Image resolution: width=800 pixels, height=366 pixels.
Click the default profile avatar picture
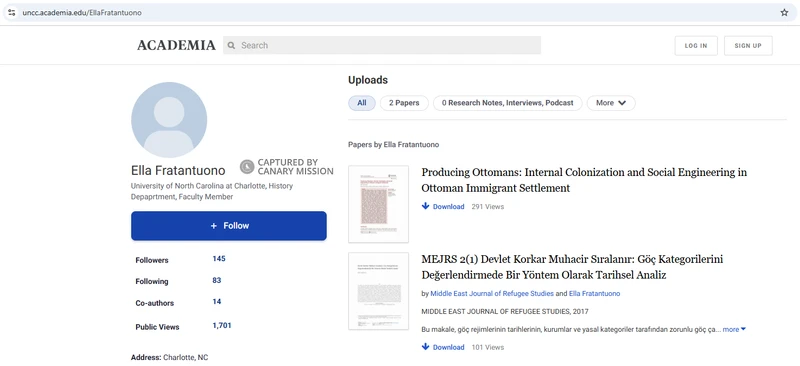pyautogui.click(x=169, y=120)
